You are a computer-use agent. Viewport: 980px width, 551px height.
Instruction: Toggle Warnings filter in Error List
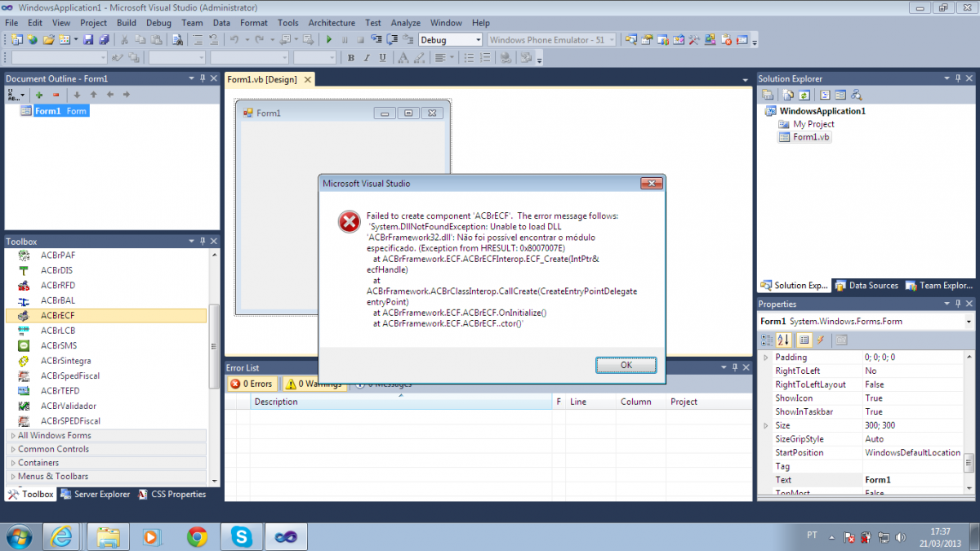(314, 384)
